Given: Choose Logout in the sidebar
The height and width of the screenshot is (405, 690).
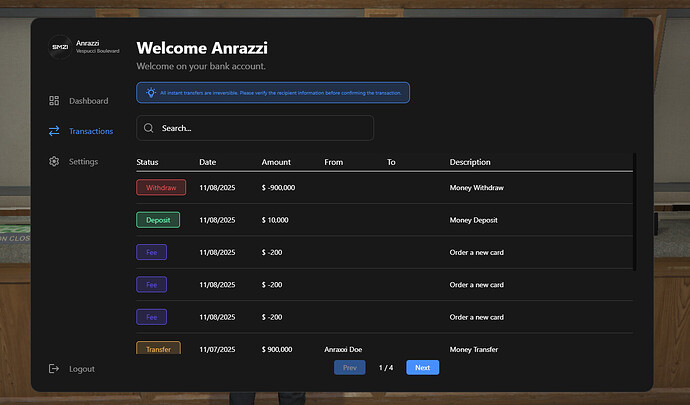Looking at the screenshot, I should (71, 368).
